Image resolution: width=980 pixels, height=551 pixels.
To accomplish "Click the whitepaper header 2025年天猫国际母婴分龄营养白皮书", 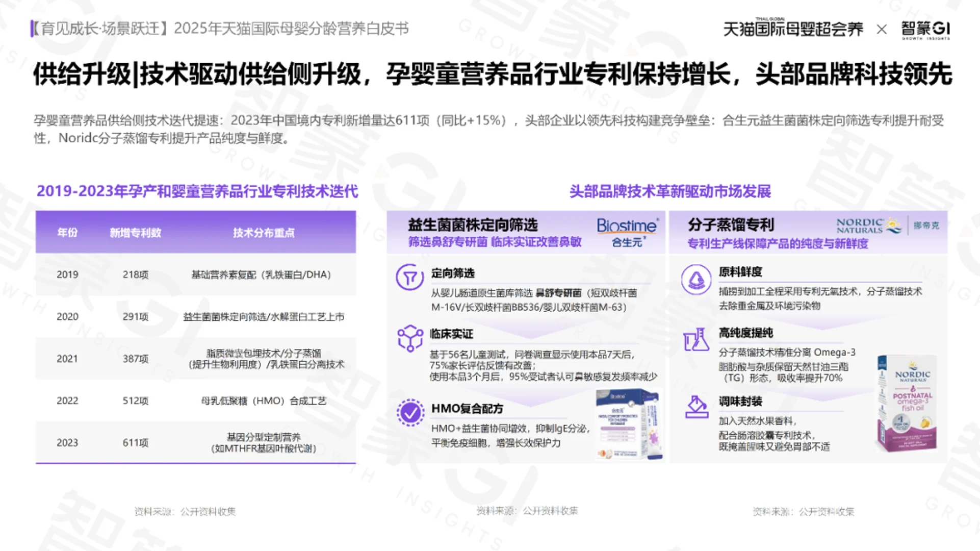I will [291, 28].
